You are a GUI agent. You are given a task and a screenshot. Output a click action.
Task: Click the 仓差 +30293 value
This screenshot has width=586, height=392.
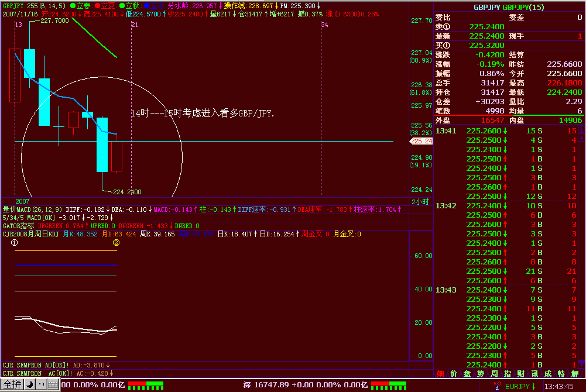[x=490, y=102]
